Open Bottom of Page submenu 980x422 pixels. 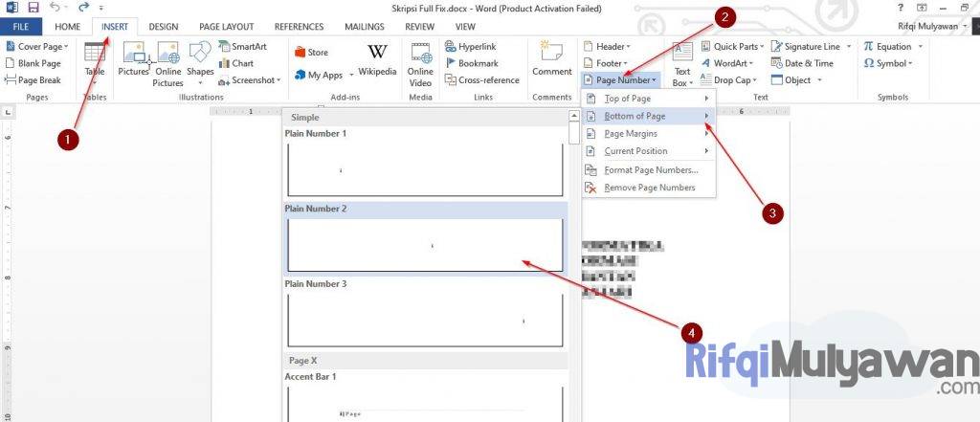pos(649,117)
